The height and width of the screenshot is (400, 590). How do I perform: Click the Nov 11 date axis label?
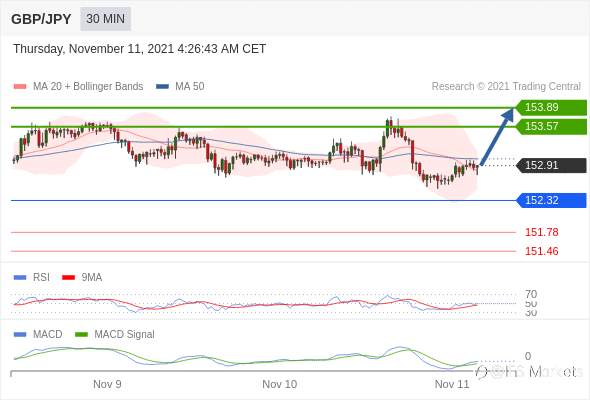point(452,384)
